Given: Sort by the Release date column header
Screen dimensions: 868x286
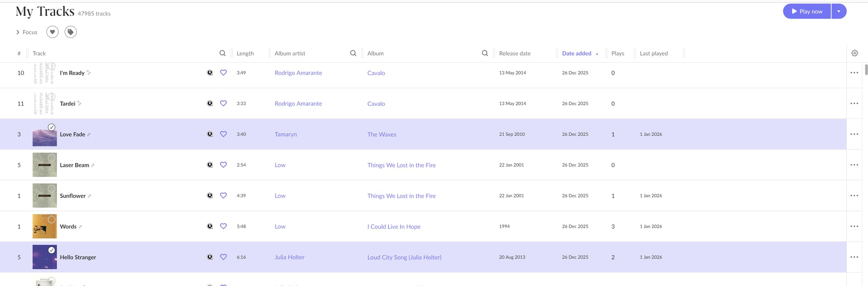Looking at the screenshot, I should click(514, 53).
